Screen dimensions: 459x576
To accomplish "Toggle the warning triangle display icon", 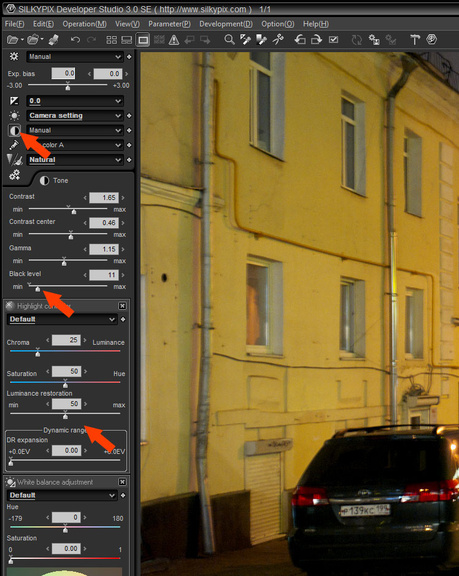I will 174,40.
